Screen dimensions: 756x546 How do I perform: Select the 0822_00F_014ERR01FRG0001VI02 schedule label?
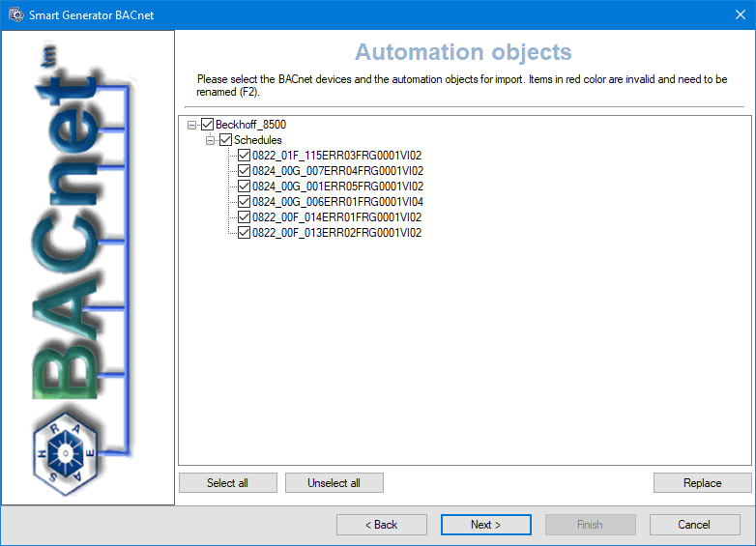point(337,217)
